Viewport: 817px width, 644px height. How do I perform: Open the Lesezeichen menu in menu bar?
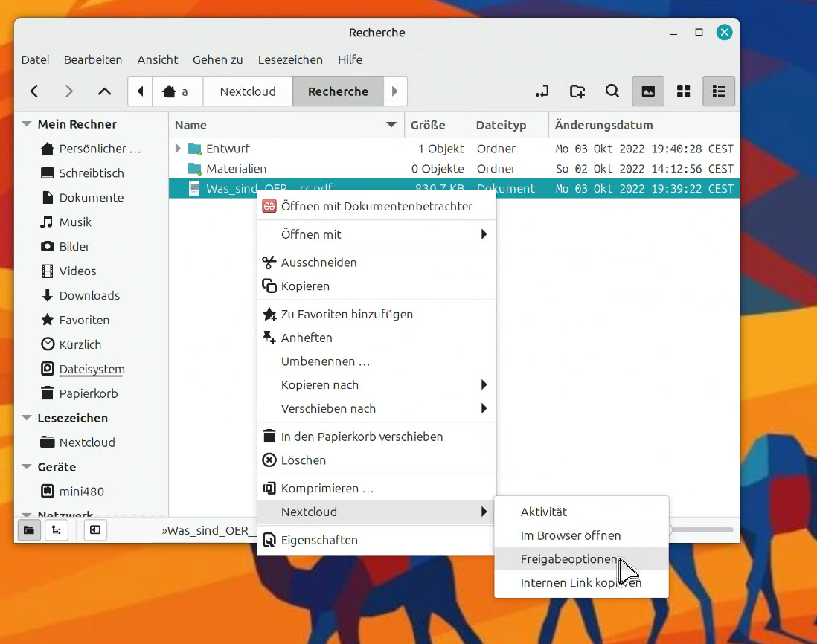290,59
